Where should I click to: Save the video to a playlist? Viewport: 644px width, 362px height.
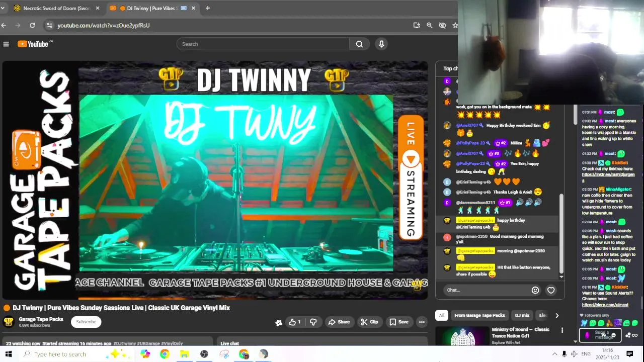click(398, 322)
